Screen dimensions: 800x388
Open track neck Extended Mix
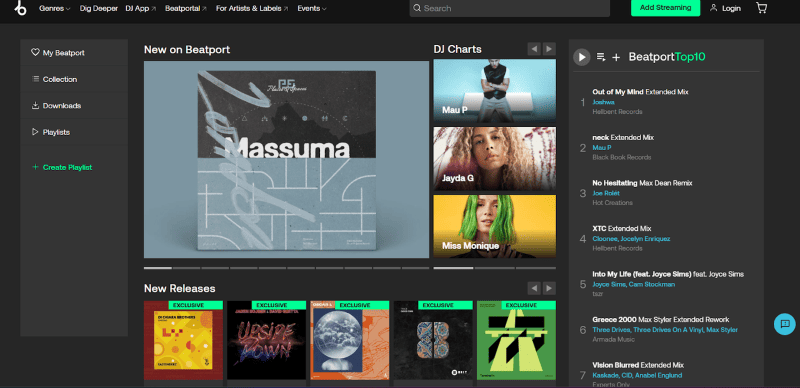point(623,137)
